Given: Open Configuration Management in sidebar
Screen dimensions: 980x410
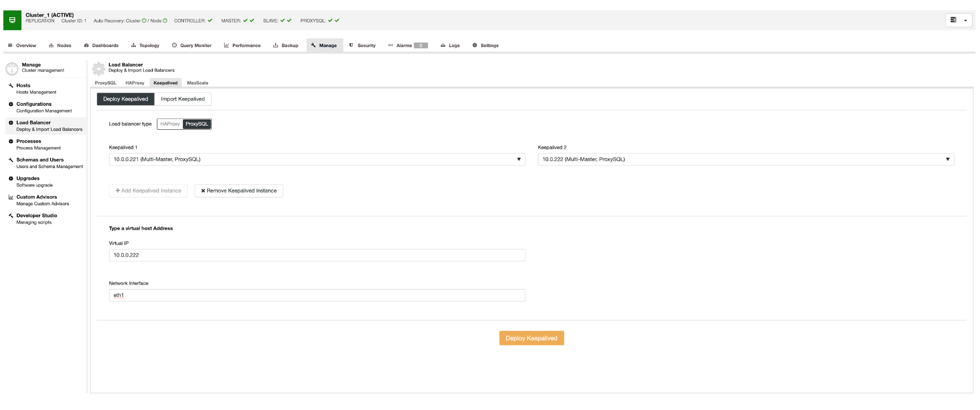Looking at the screenshot, I should pyautogui.click(x=44, y=111).
